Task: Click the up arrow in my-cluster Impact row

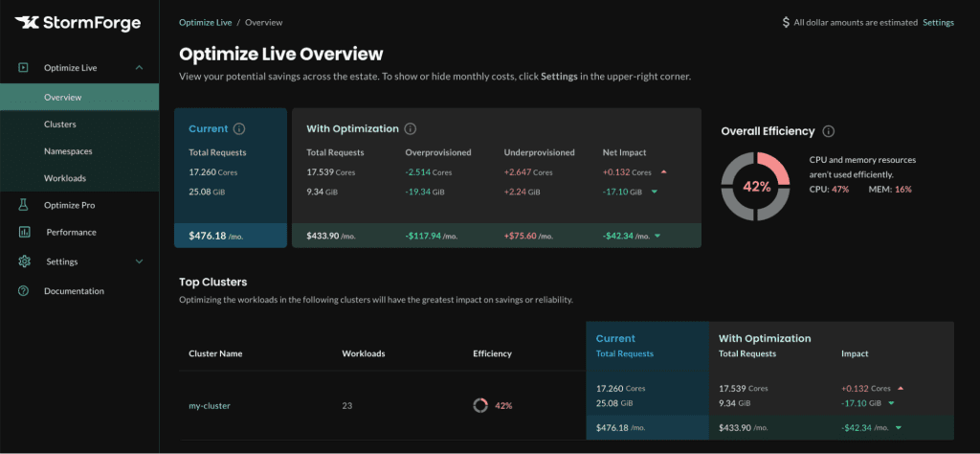Action: (x=901, y=388)
